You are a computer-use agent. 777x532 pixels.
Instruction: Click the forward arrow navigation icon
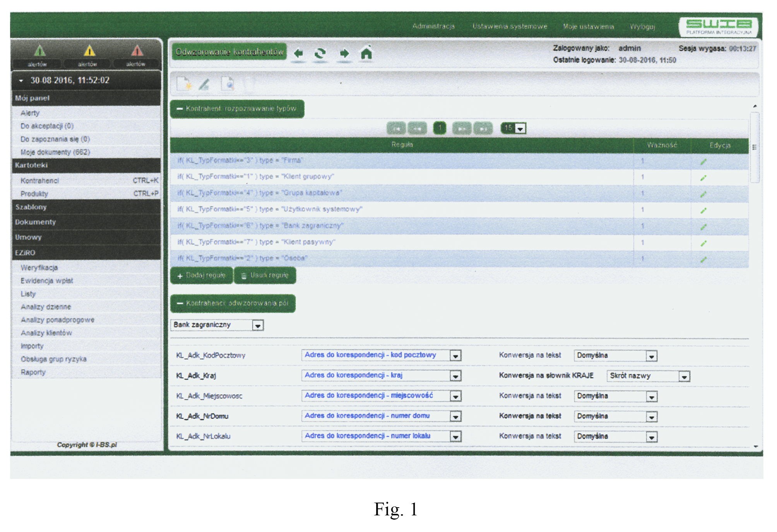tap(344, 53)
